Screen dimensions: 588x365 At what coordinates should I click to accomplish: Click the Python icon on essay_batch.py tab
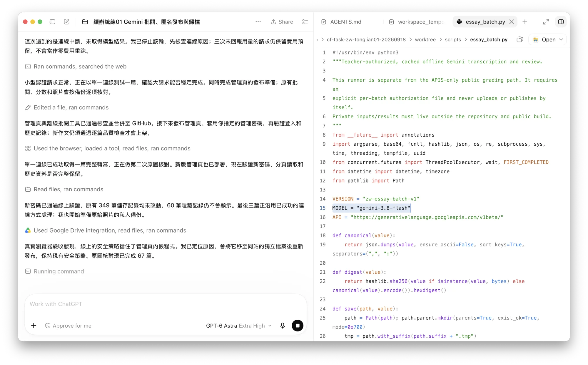pyautogui.click(x=459, y=22)
